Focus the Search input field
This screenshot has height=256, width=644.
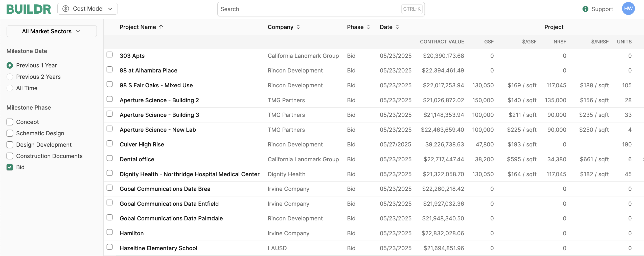(x=321, y=9)
